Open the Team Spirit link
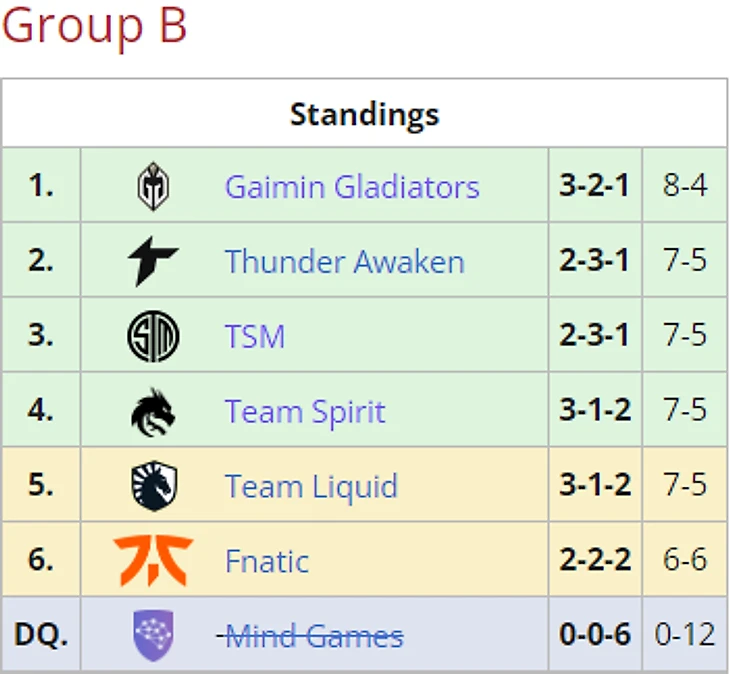The width and height of the screenshot is (730, 674). [x=305, y=411]
